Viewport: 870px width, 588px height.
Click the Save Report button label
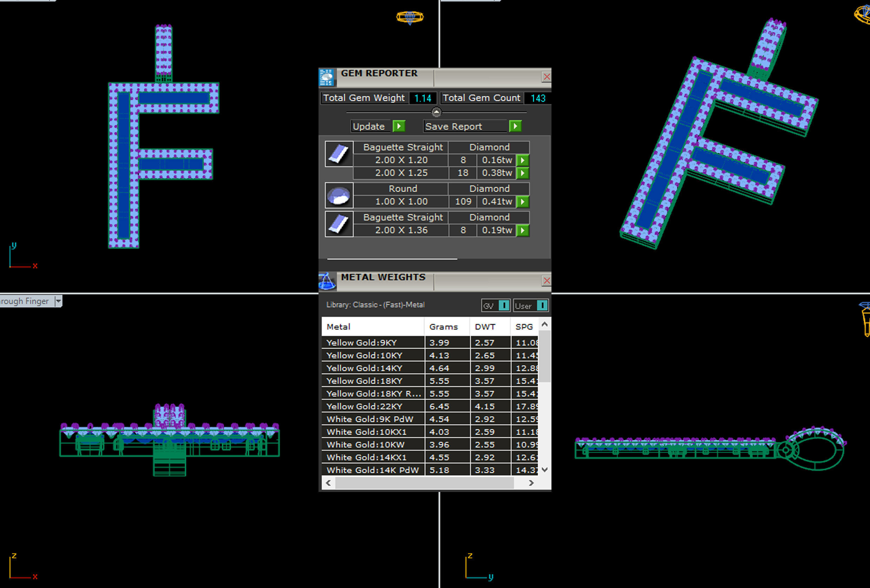tap(453, 127)
